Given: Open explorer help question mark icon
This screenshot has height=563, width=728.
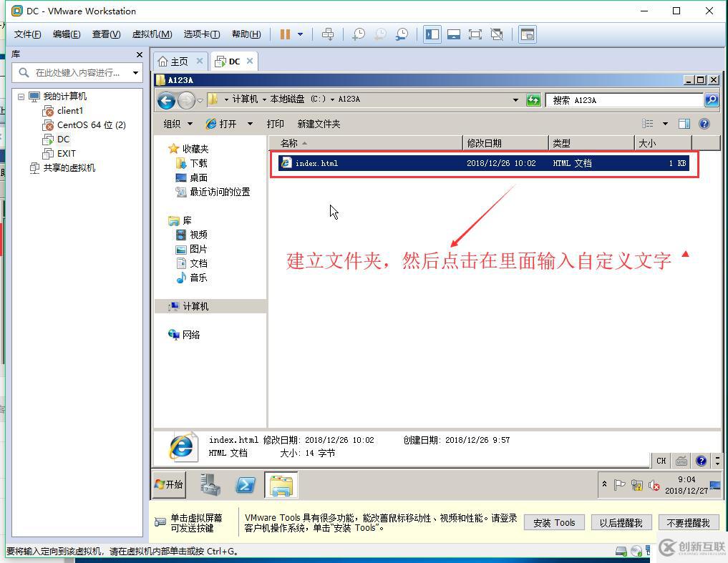Looking at the screenshot, I should point(704,124).
